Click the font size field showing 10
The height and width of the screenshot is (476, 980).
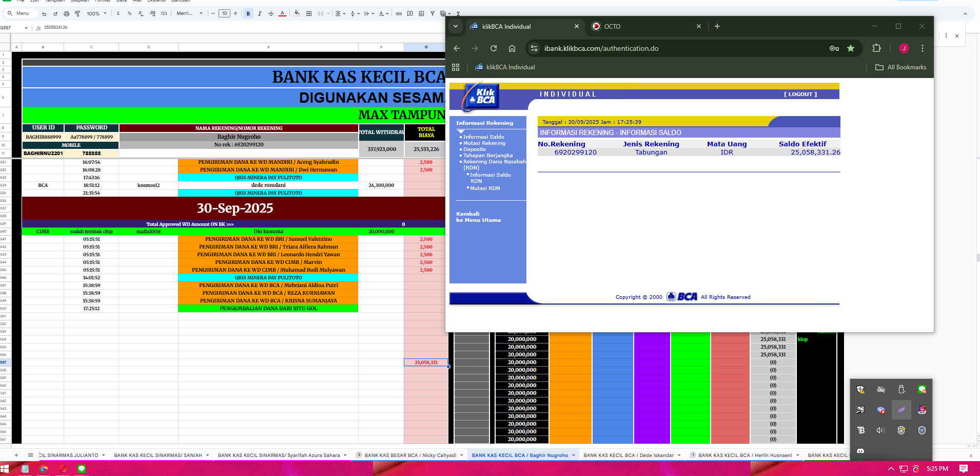(x=224, y=14)
